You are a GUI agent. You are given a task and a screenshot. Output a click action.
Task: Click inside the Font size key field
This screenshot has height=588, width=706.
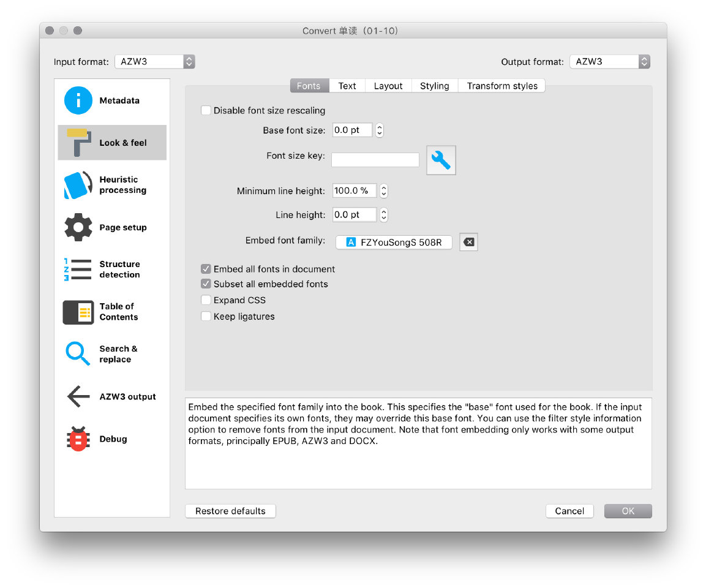(375, 160)
